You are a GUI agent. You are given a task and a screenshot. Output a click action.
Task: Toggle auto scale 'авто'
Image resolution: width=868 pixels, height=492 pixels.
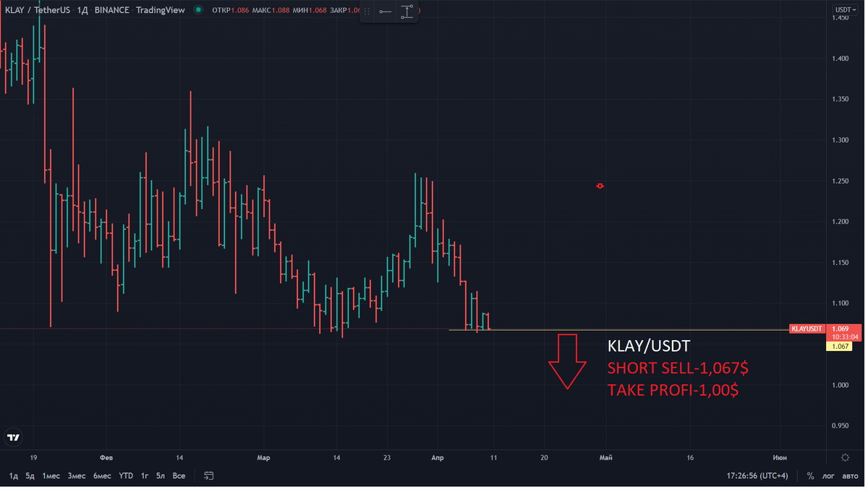850,476
